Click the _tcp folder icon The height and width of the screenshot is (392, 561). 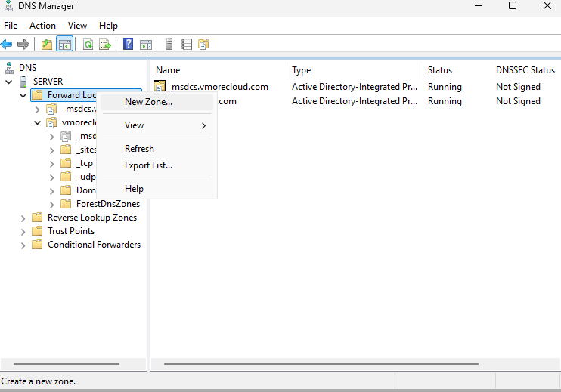point(66,163)
